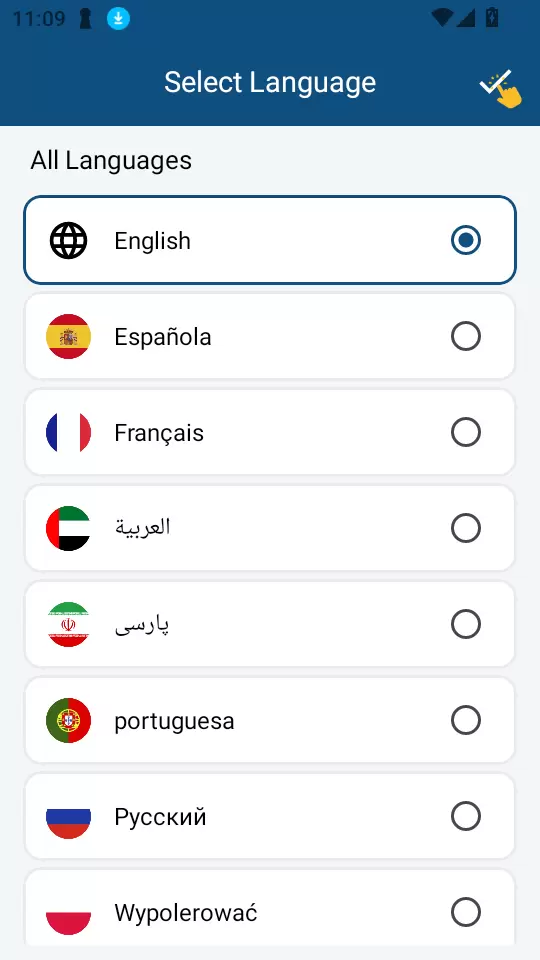Screen dimensions: 540x960
Task: Select the Española radio button
Action: coord(466,337)
